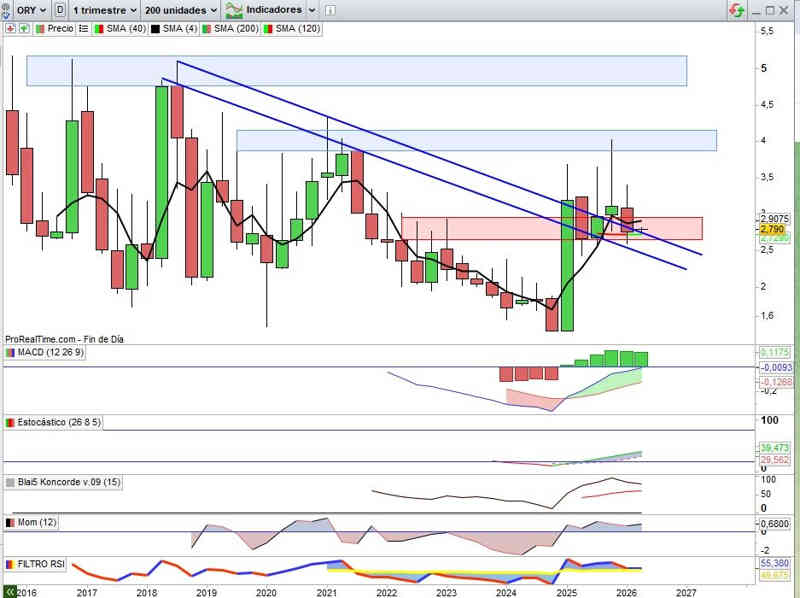The image size is (800, 598).
Task: Click the red-green refresh arrows icon
Action: click(736, 10)
